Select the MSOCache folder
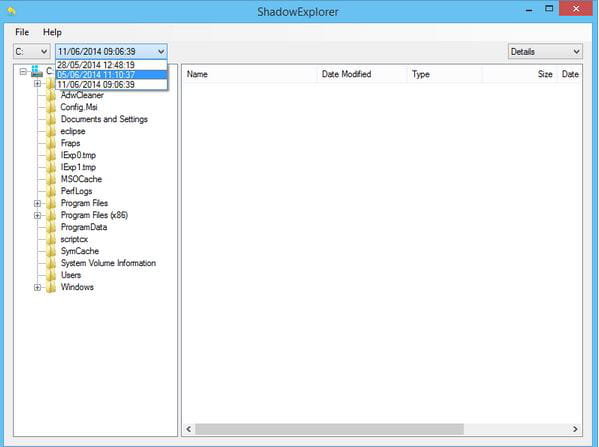599x447 pixels. tap(81, 179)
